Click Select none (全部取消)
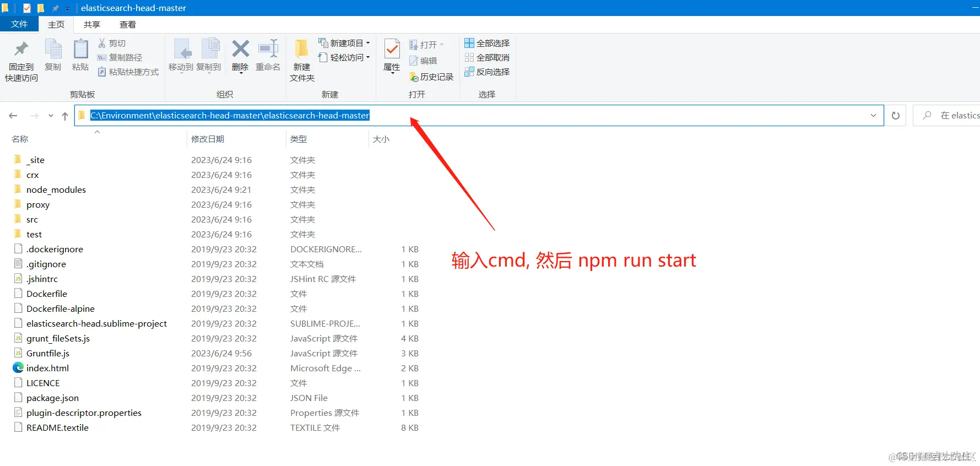Image resolution: width=980 pixels, height=466 pixels. pyautogui.click(x=487, y=57)
